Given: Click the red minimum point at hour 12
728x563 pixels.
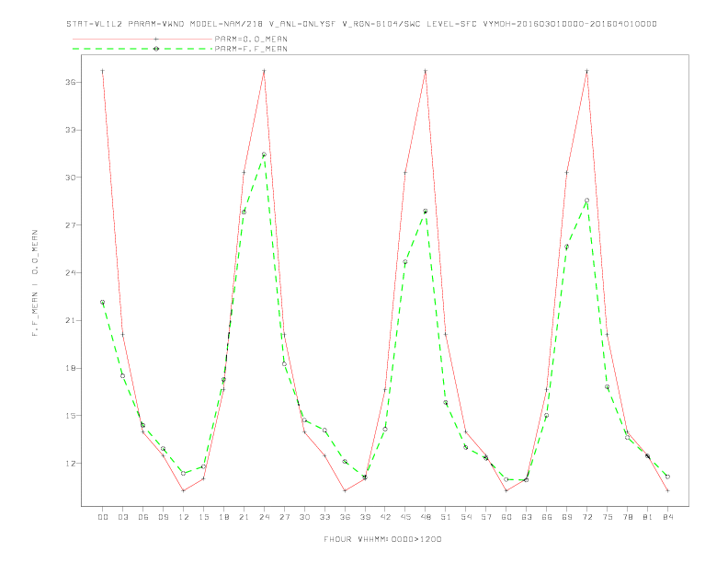Looking at the screenshot, I should 184,490.
